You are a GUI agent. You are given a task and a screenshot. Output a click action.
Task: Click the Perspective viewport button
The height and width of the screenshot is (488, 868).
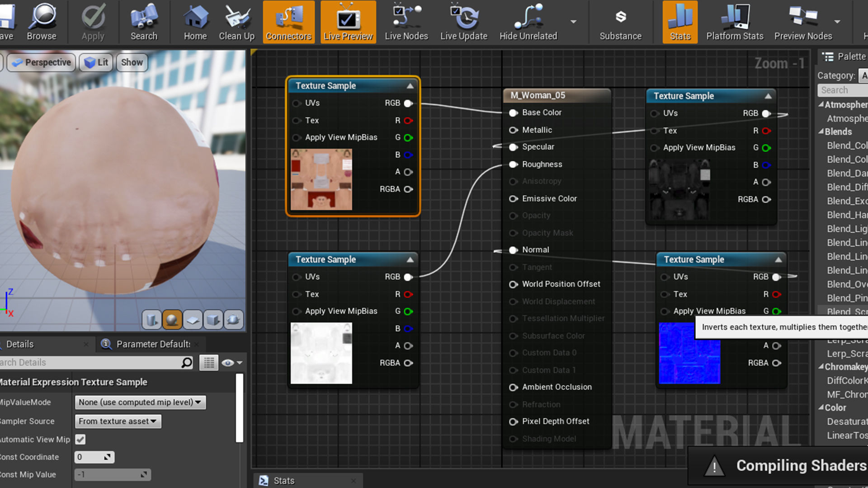click(x=41, y=62)
